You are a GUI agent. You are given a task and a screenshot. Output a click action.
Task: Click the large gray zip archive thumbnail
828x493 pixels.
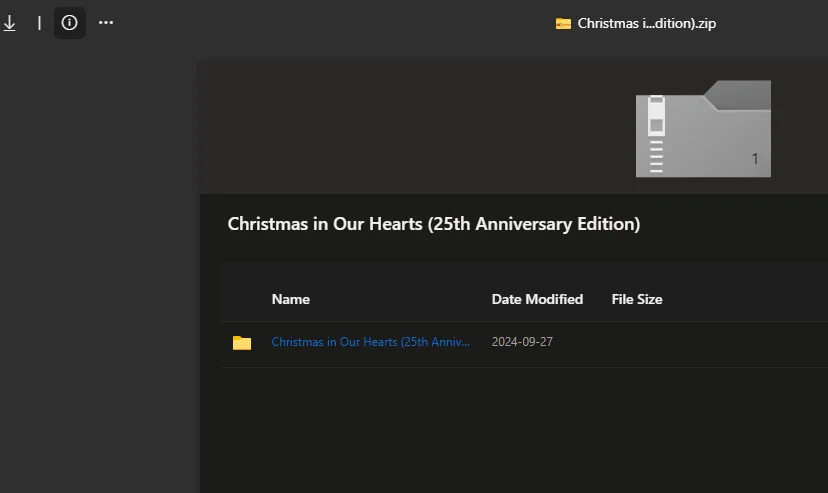[x=703, y=129]
